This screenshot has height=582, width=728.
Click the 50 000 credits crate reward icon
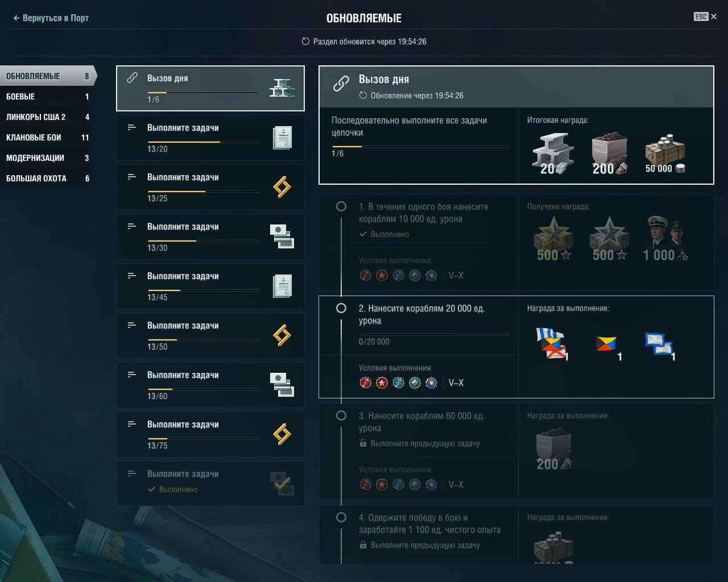(665, 153)
